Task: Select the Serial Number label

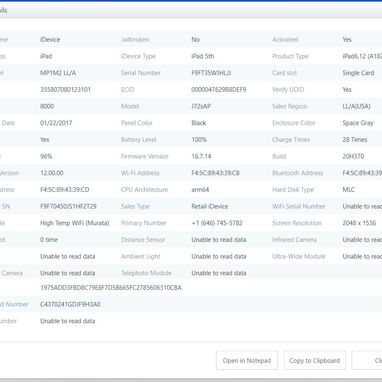Action: (141, 73)
